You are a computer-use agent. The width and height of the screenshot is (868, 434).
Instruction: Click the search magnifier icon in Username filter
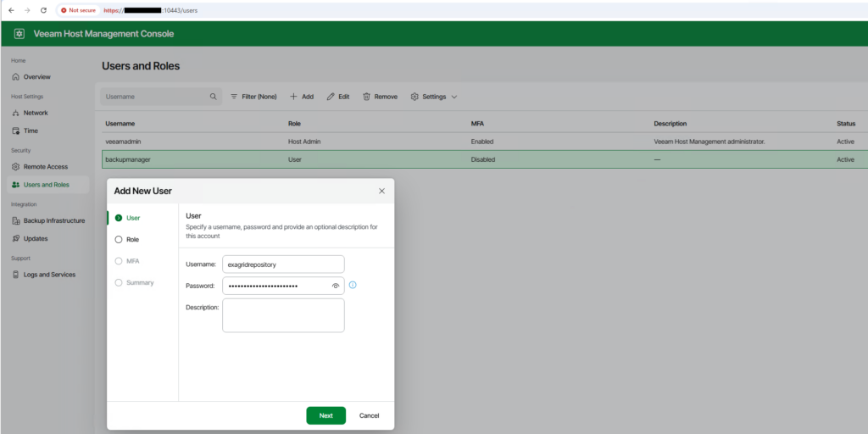click(x=213, y=97)
